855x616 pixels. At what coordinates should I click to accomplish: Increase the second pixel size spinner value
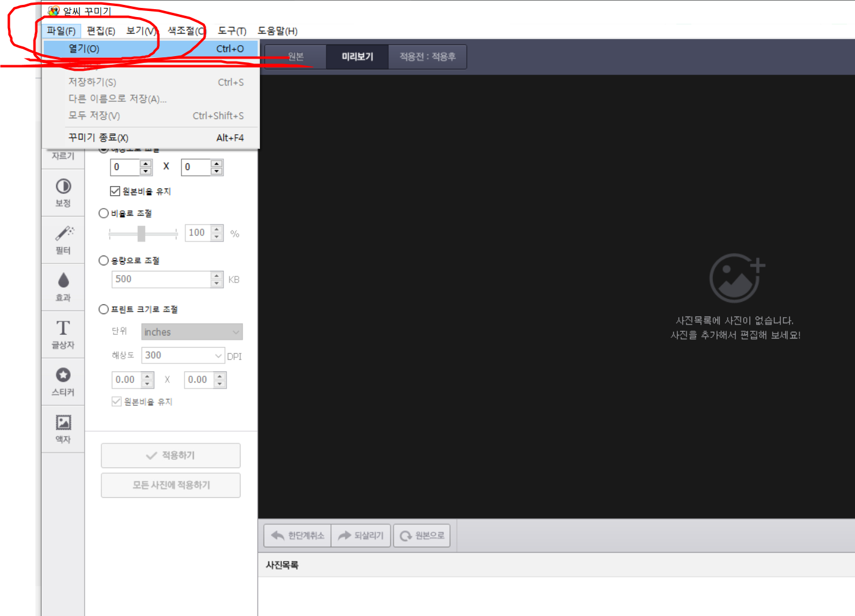217,163
